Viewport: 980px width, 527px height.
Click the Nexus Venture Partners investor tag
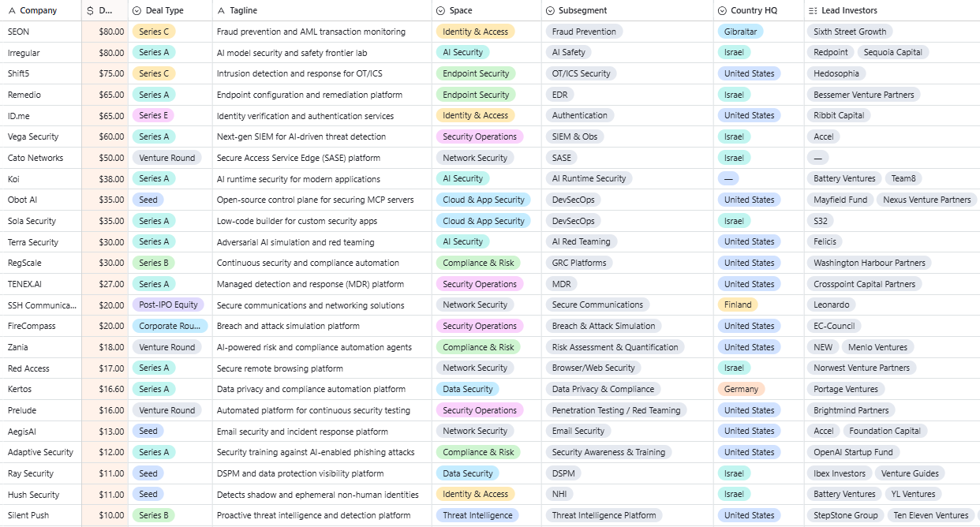tap(926, 200)
